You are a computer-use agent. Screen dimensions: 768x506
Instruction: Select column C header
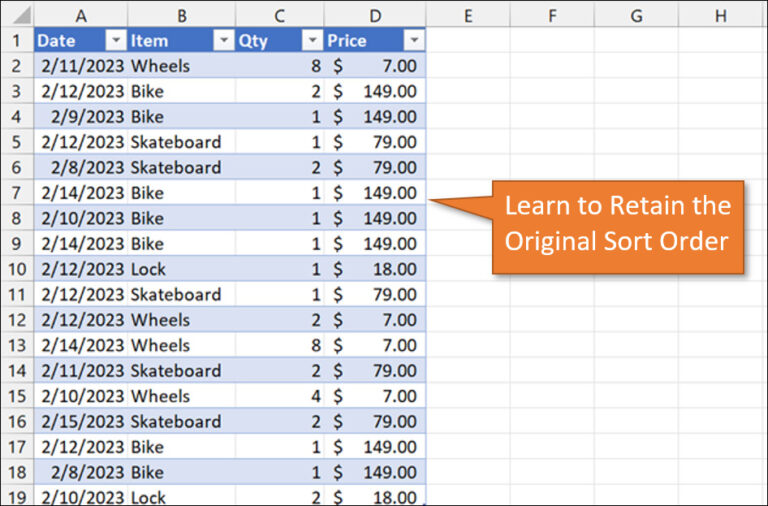click(280, 15)
